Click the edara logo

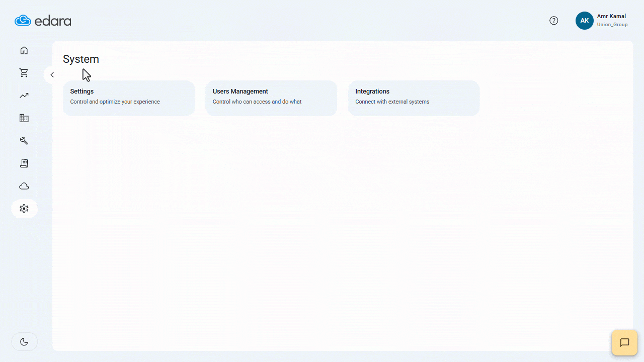pos(43,21)
